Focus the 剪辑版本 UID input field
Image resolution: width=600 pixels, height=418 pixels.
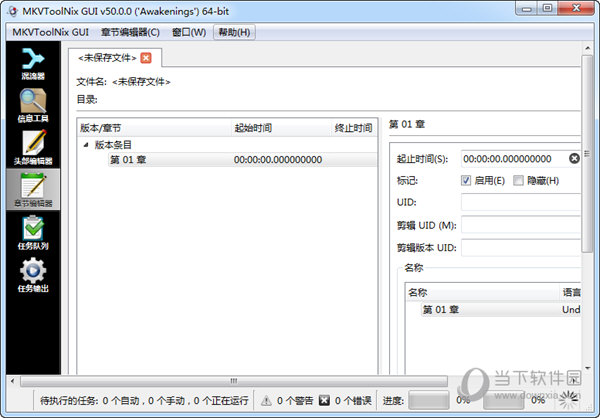coord(521,248)
